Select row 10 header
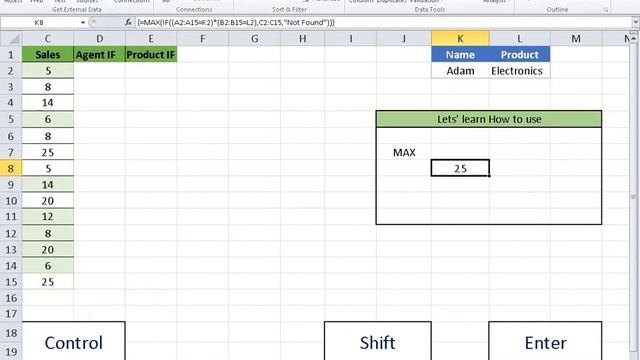The height and width of the screenshot is (360, 640). [11, 201]
